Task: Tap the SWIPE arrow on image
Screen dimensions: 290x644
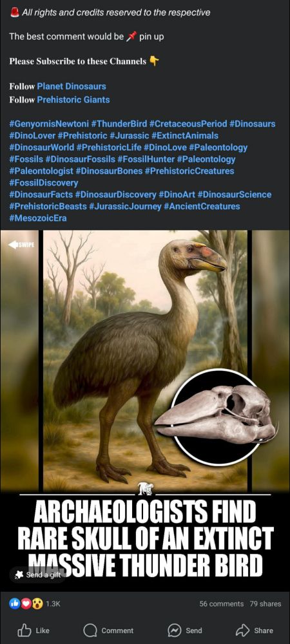Action: pyautogui.click(x=21, y=245)
